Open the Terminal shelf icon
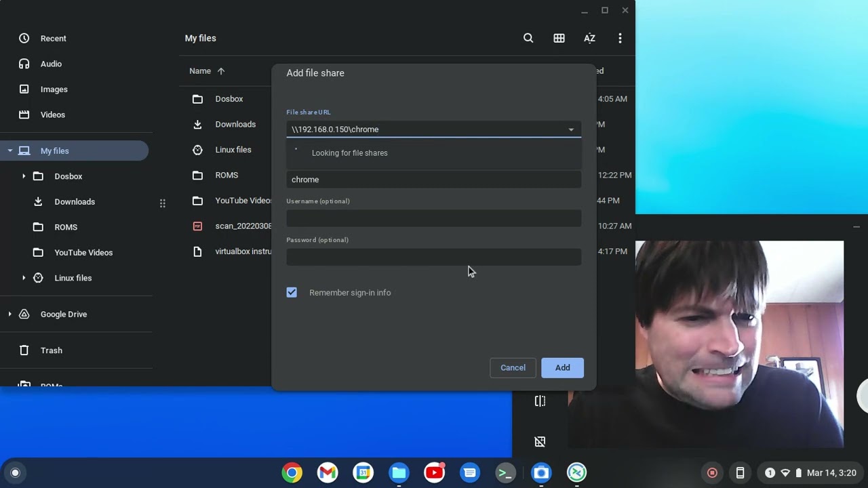 [x=505, y=472]
